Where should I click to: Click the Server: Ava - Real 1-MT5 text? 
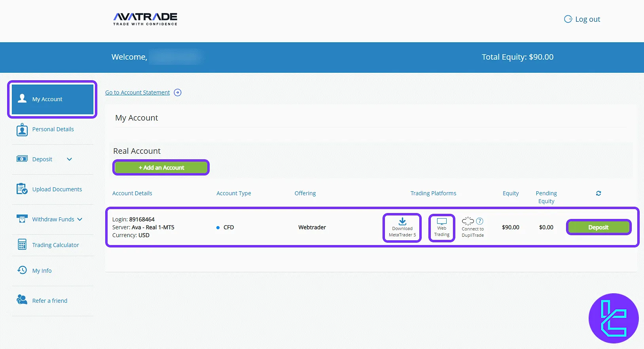pos(143,227)
